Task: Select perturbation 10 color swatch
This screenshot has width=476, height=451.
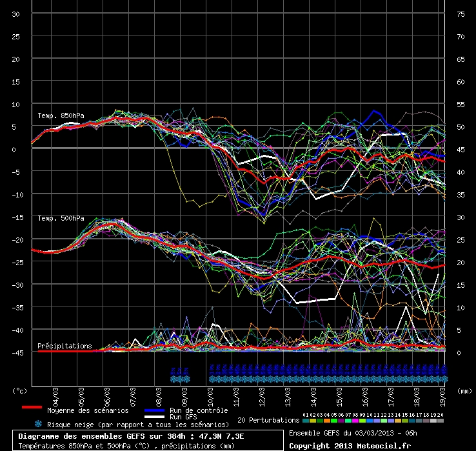Action: pos(370,421)
